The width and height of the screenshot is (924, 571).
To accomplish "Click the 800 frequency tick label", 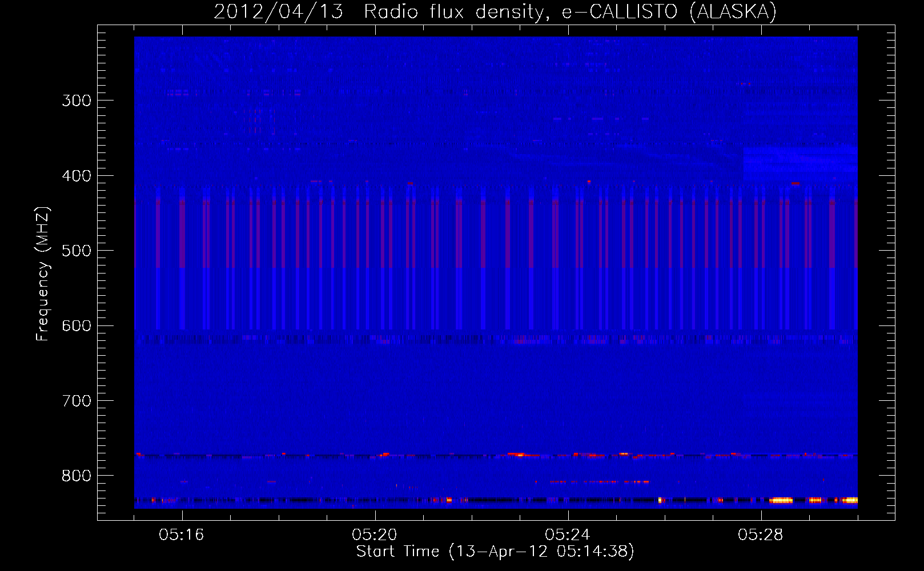I will [77, 476].
